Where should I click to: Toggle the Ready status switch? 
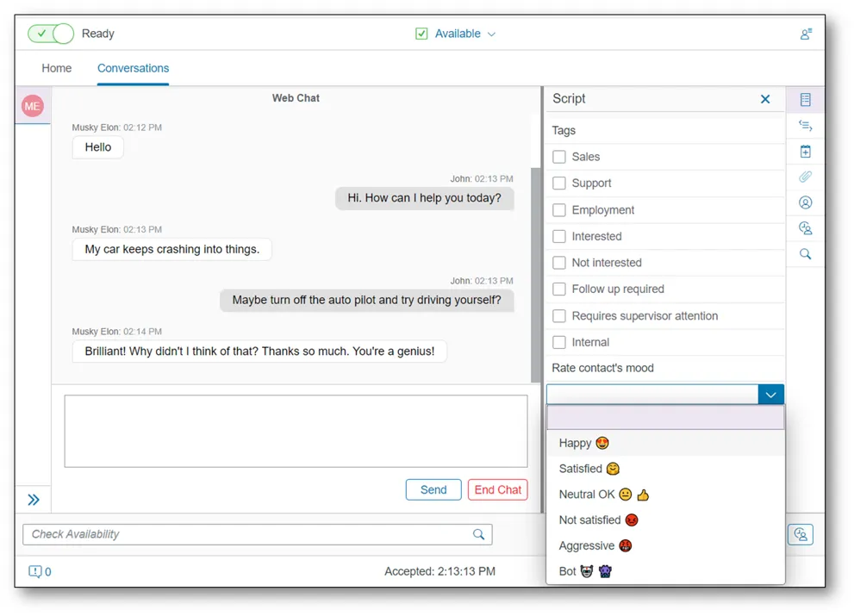pyautogui.click(x=51, y=34)
